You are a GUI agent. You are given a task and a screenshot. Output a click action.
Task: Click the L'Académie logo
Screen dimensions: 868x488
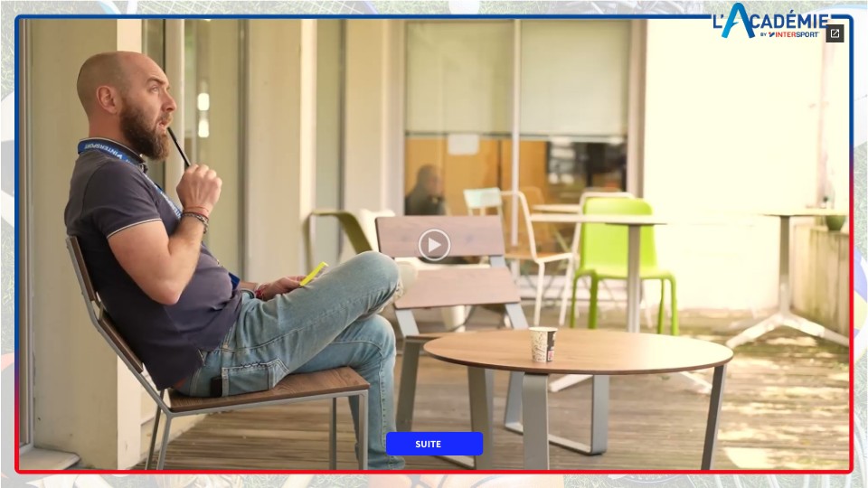pyautogui.click(x=771, y=18)
